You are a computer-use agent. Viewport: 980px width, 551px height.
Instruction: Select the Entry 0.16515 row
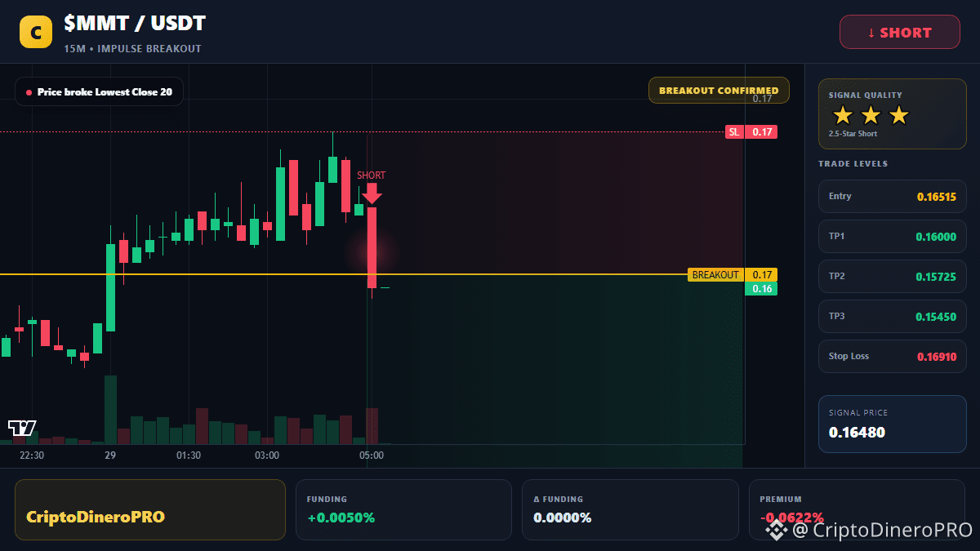[x=892, y=196]
